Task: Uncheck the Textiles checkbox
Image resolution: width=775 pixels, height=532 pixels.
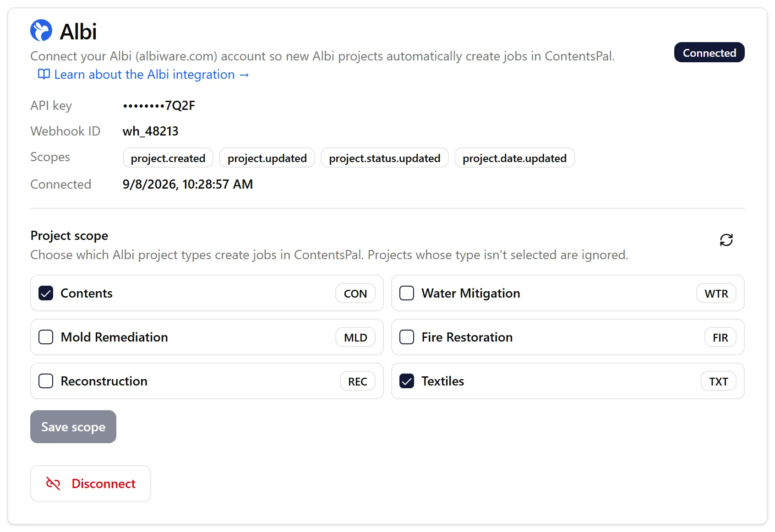Action: coord(407,381)
